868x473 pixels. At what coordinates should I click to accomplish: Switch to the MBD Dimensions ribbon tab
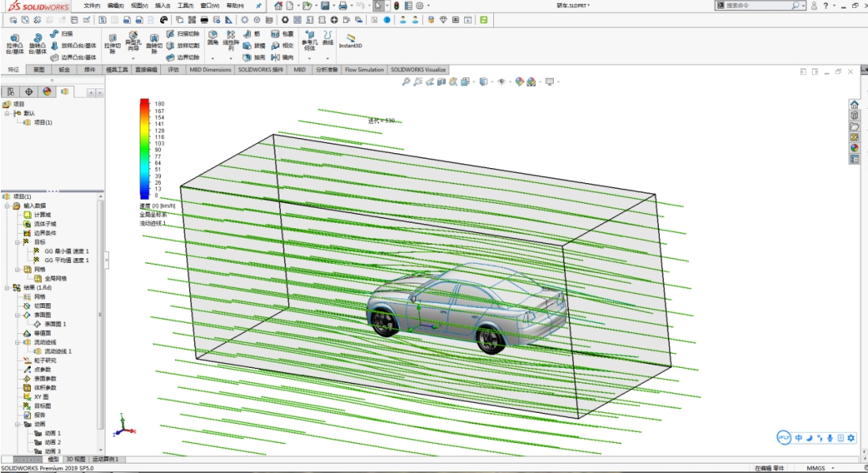[x=210, y=69]
